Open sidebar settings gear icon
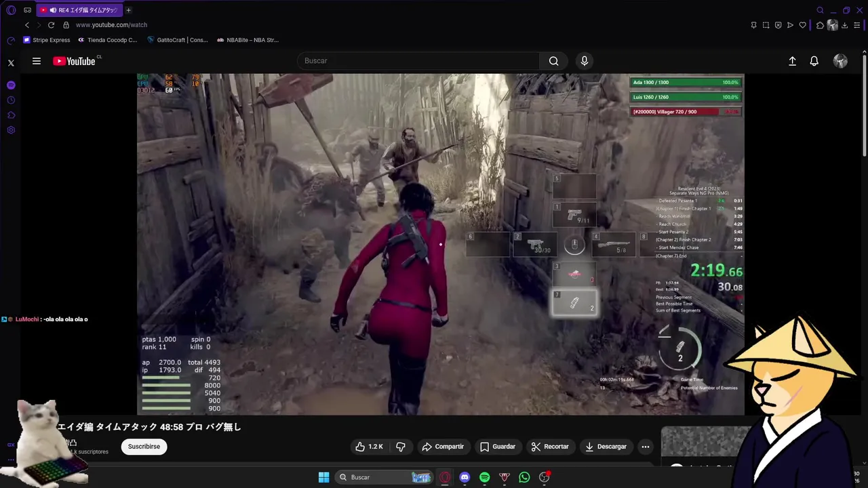The image size is (868, 488). (11, 130)
